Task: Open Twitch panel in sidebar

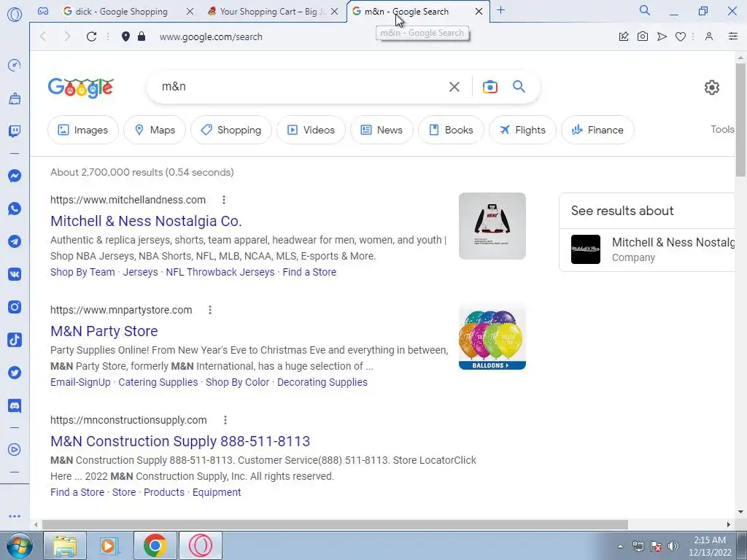Action: (x=15, y=131)
